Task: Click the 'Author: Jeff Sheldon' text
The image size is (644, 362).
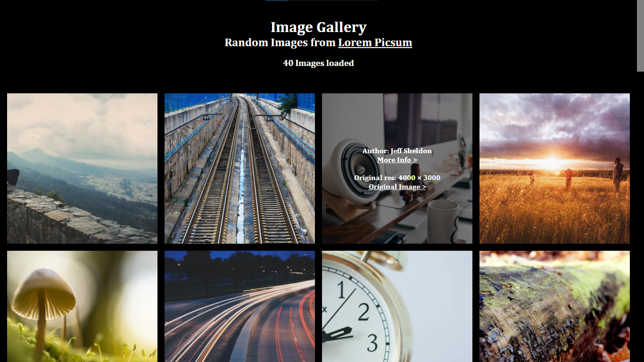Action: tap(397, 151)
